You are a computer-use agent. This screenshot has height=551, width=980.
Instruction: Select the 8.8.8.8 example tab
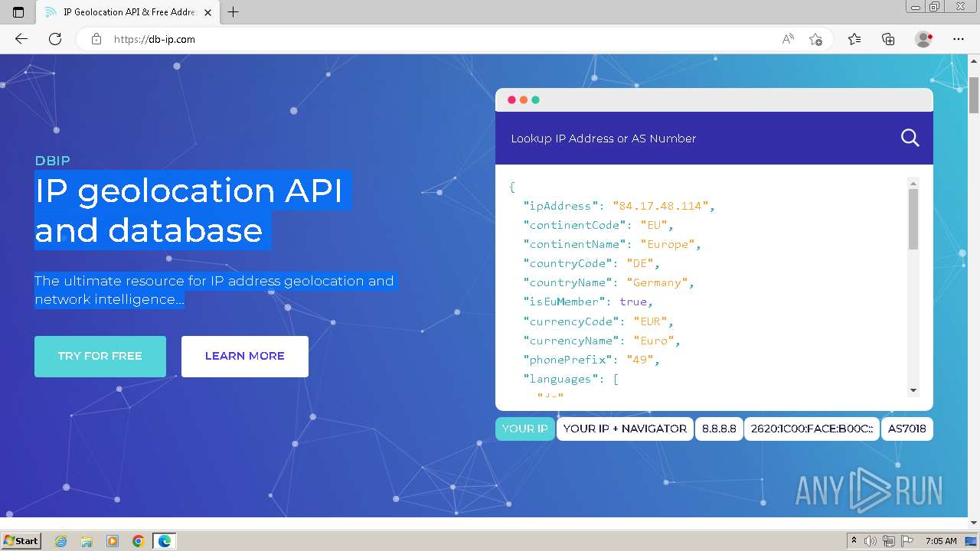pos(719,429)
